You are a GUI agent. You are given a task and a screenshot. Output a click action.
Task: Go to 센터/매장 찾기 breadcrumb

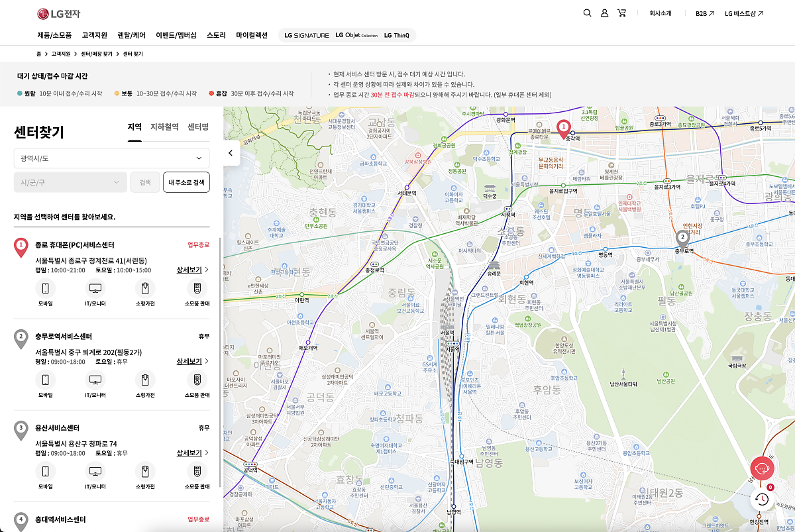coord(97,54)
